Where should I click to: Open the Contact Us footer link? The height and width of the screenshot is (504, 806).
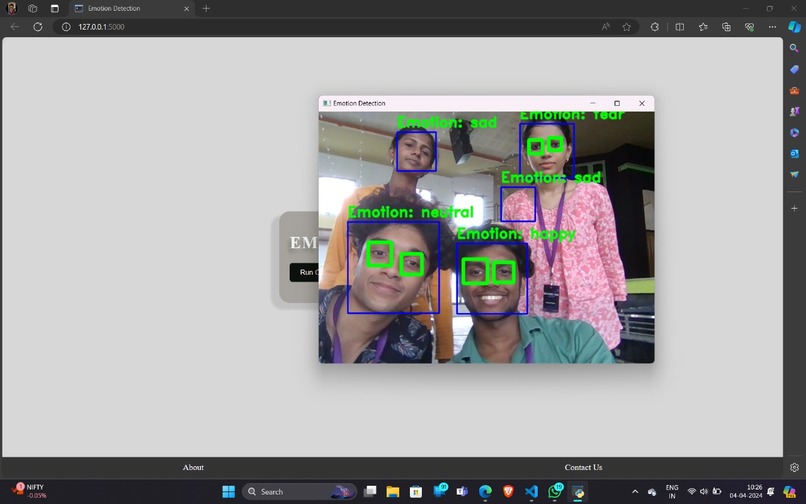[x=583, y=467]
